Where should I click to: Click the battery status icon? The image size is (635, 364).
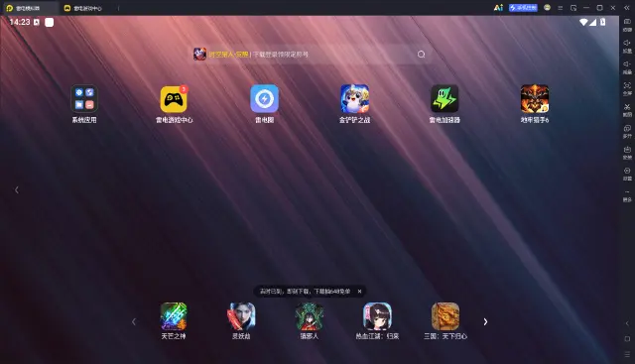point(603,22)
